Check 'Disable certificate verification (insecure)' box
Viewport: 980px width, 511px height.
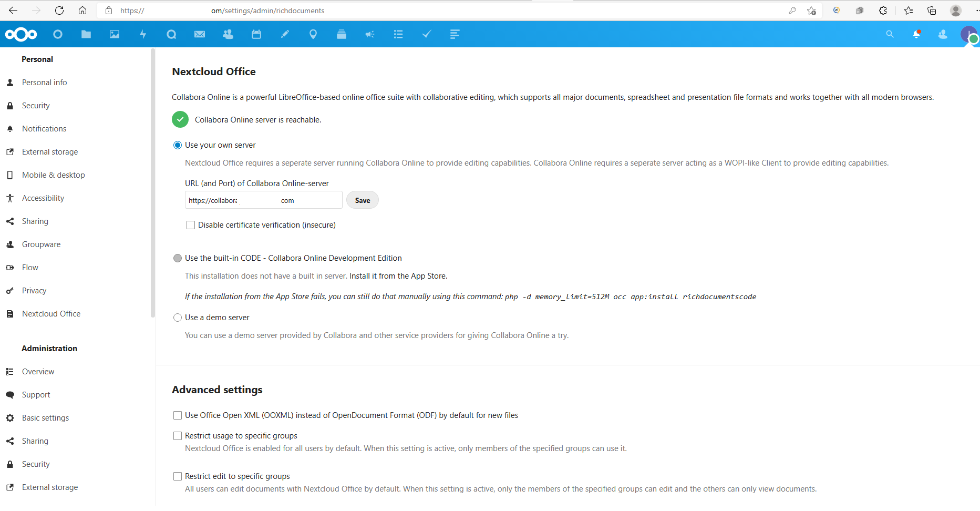click(x=191, y=225)
